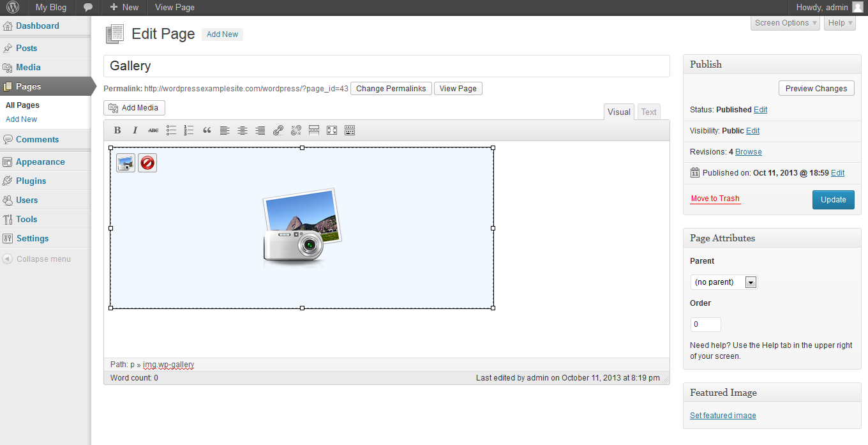Apply strikethrough formatting
This screenshot has width=868, height=445.
coord(153,130)
